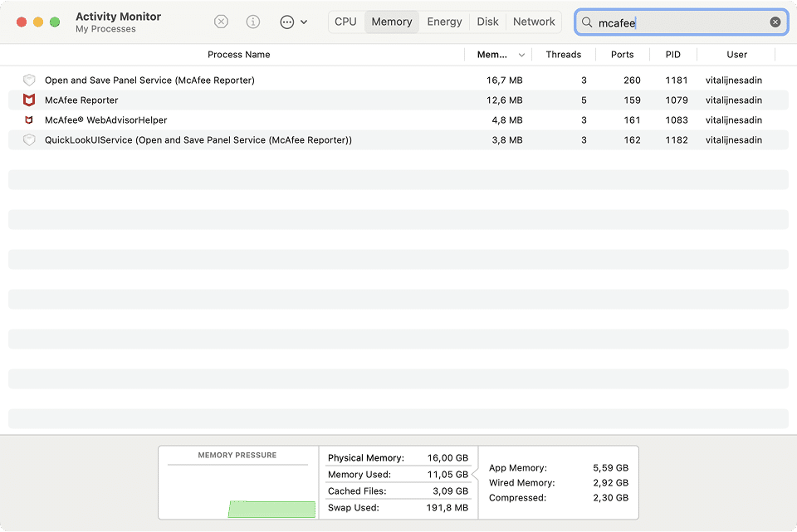Sort by the User column header
This screenshot has width=797, height=532.
pos(736,55)
